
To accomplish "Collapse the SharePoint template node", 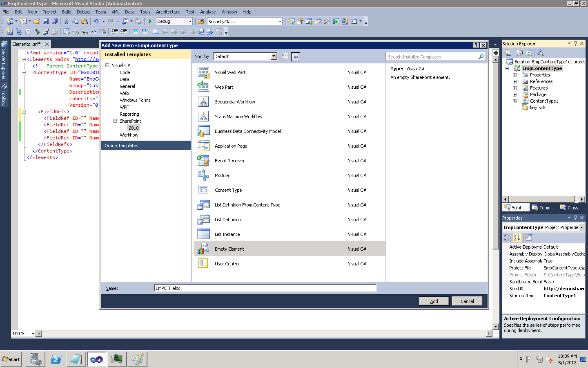I will point(115,121).
